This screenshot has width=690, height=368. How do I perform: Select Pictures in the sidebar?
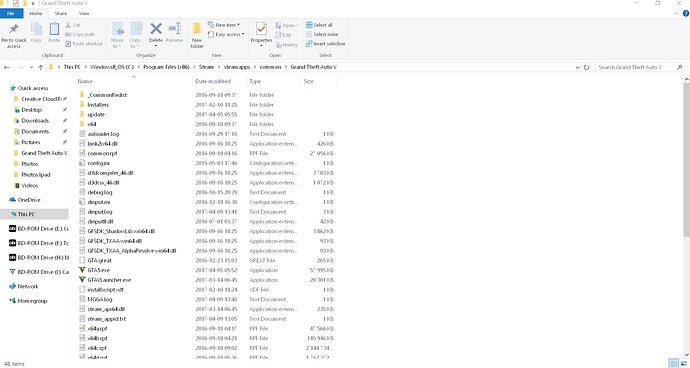coord(31,142)
